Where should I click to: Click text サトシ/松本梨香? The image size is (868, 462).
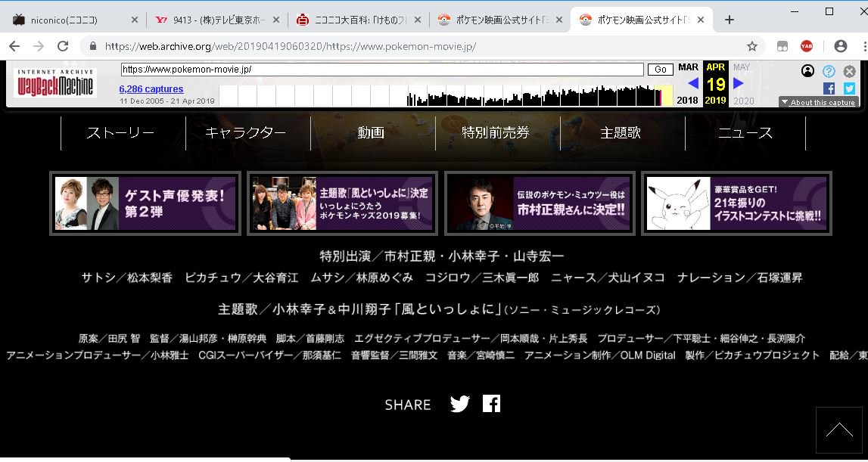(127, 278)
